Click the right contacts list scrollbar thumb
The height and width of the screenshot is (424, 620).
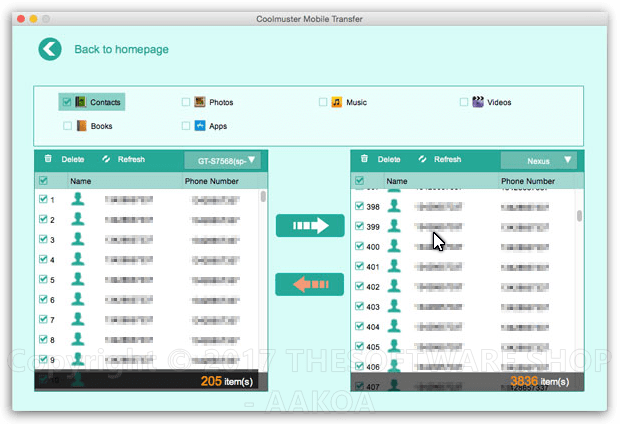579,216
